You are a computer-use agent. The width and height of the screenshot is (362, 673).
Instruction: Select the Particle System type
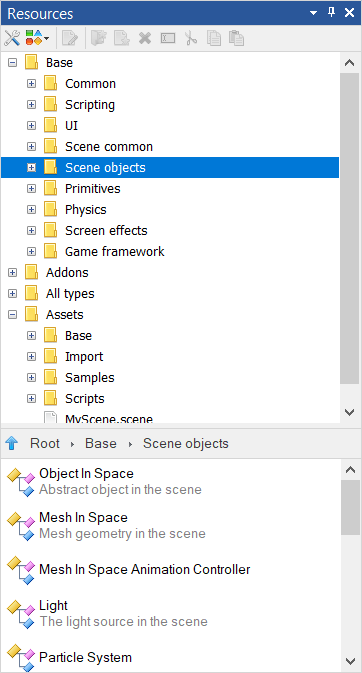coord(85,658)
